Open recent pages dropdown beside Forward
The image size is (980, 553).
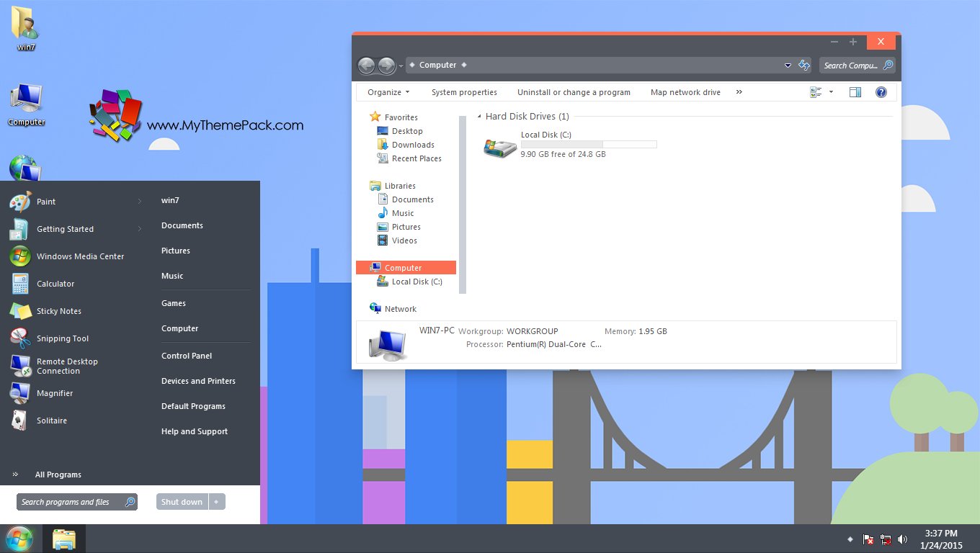tap(401, 66)
